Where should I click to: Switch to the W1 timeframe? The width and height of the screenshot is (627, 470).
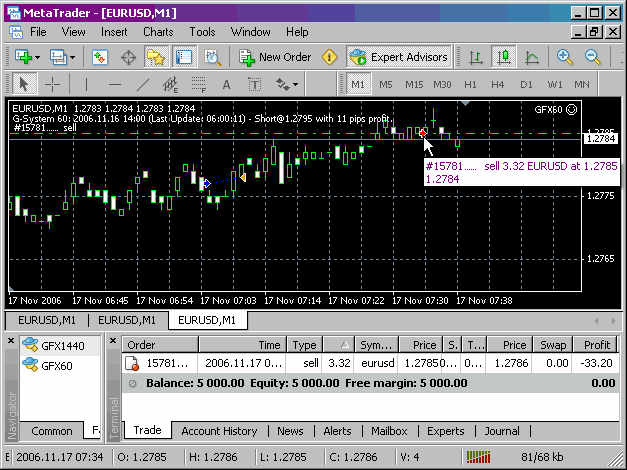tap(555, 84)
